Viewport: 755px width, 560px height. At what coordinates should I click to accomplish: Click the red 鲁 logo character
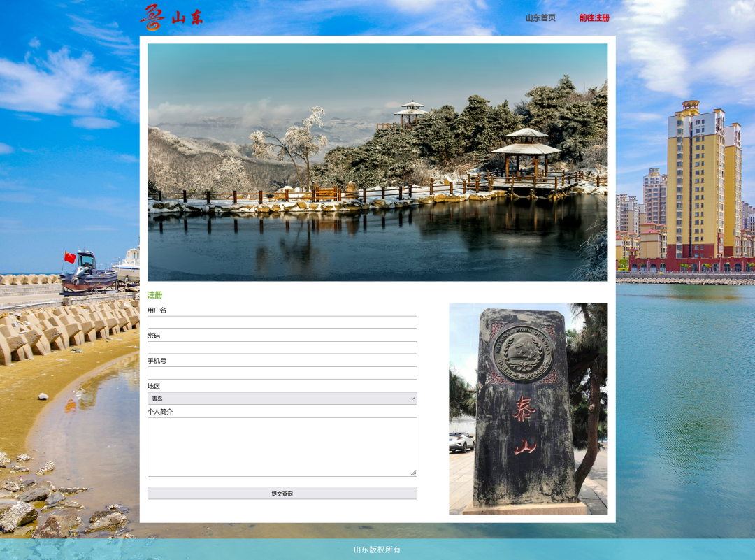click(151, 17)
